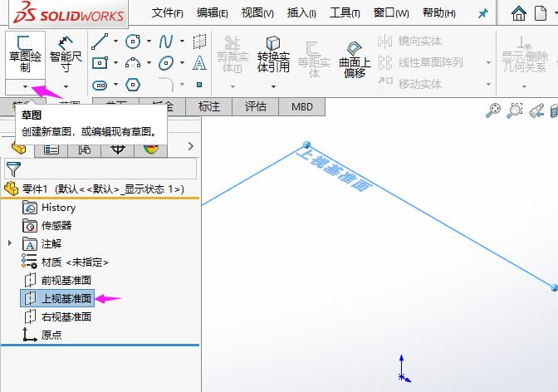558x392 pixels.
Task: Toggle the menu bar pin
Action: 482,14
